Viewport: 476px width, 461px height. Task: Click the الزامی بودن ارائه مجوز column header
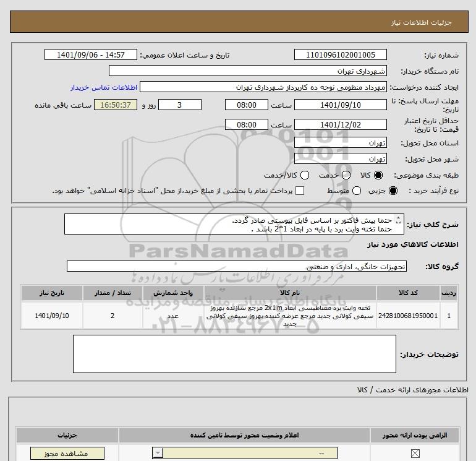[415, 435]
